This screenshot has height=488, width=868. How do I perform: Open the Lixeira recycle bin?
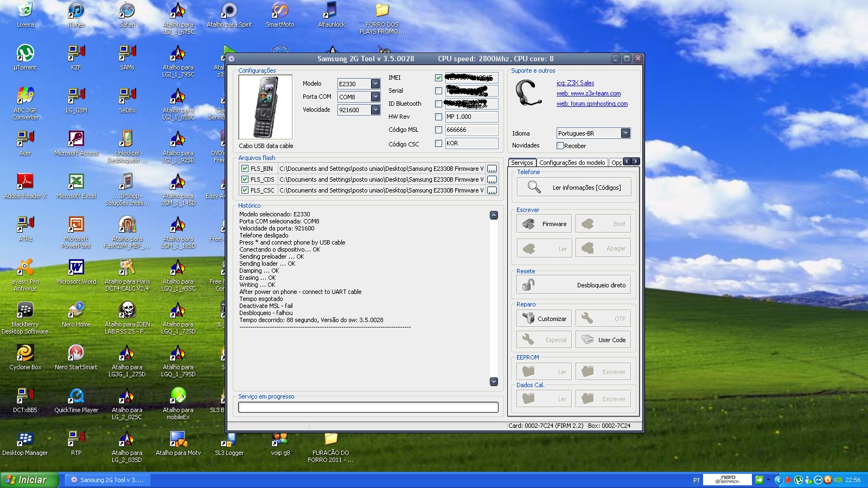[25, 15]
